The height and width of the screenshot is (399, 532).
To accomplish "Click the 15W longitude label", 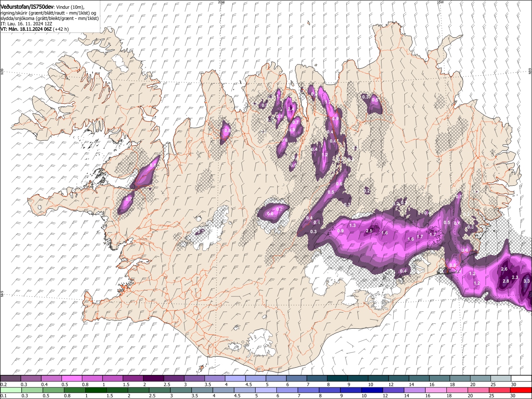I will 440,2.
